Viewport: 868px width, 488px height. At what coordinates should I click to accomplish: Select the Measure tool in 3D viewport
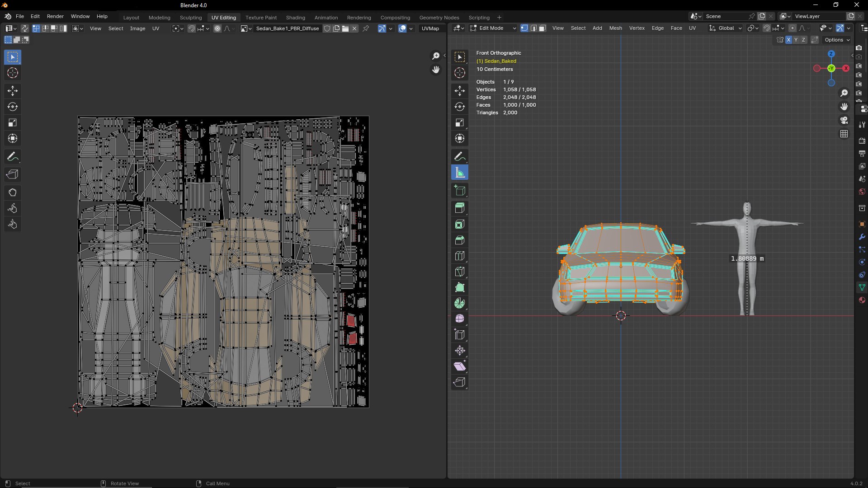(x=460, y=173)
